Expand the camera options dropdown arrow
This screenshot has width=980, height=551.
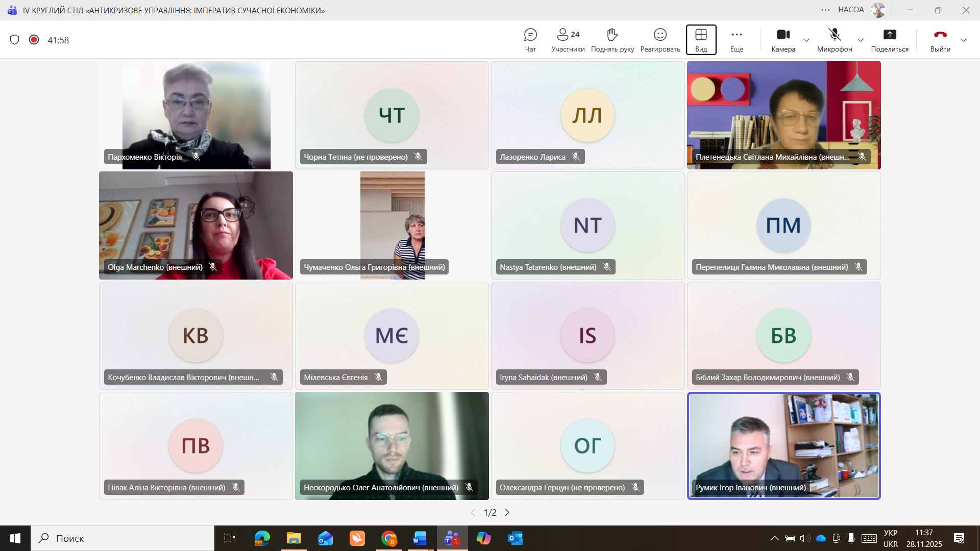point(806,40)
